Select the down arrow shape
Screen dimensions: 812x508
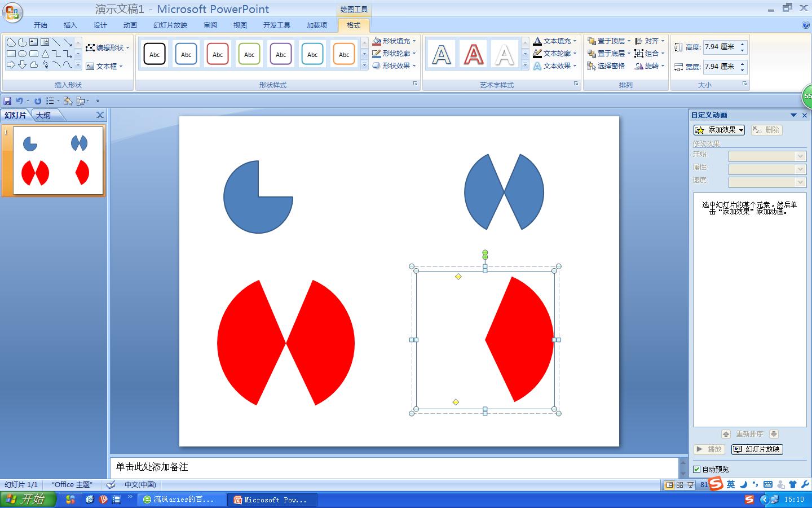22,64
